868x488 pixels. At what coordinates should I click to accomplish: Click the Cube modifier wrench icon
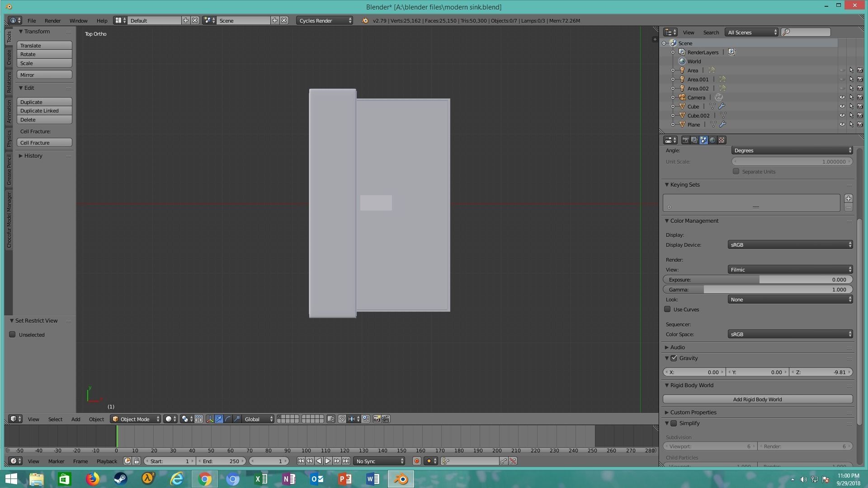(722, 107)
